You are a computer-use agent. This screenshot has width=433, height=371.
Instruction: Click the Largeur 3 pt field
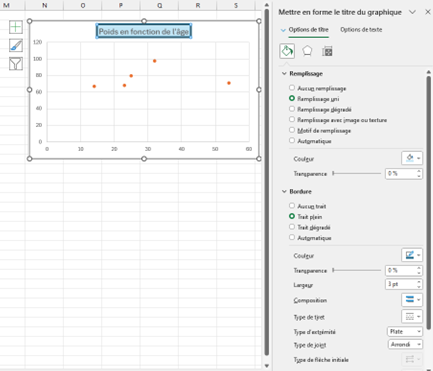click(400, 284)
